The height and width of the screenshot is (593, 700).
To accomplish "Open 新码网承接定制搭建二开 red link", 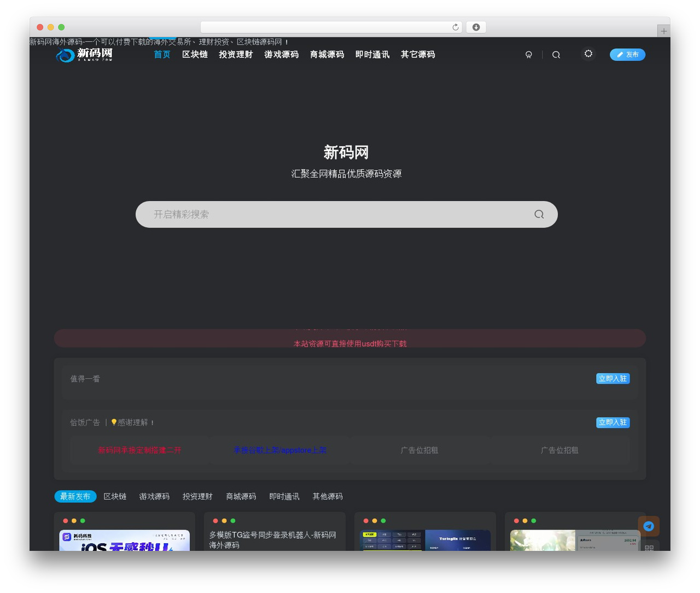I will coord(139,450).
